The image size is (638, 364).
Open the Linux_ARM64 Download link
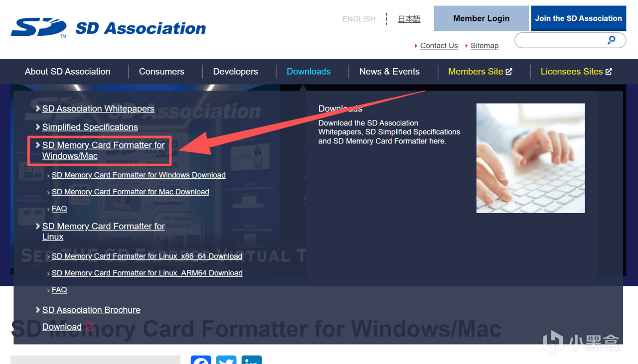point(147,273)
